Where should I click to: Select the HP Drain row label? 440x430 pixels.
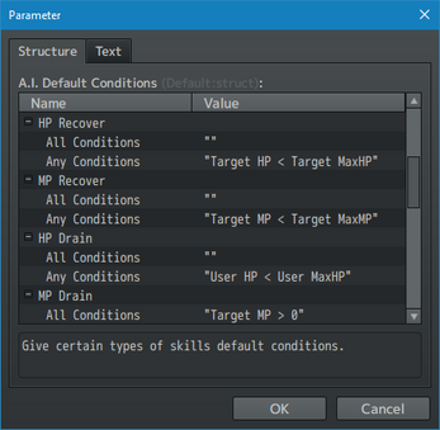tap(65, 238)
